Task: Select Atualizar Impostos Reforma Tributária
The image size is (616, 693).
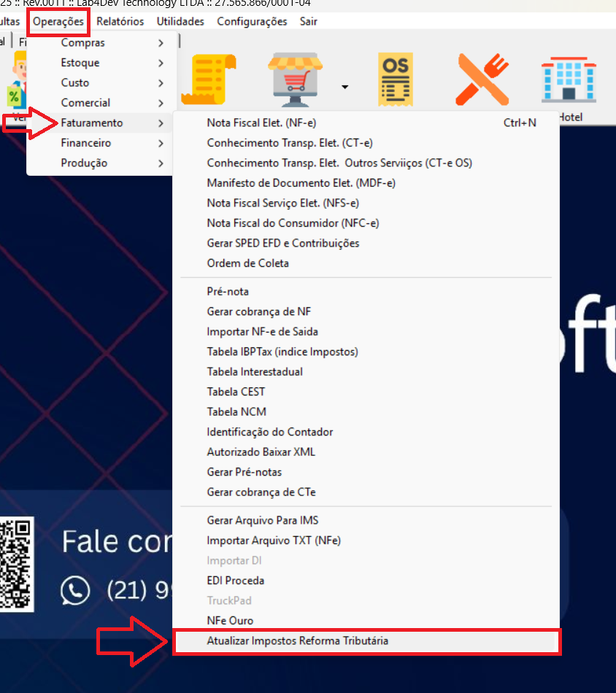Action: click(298, 640)
